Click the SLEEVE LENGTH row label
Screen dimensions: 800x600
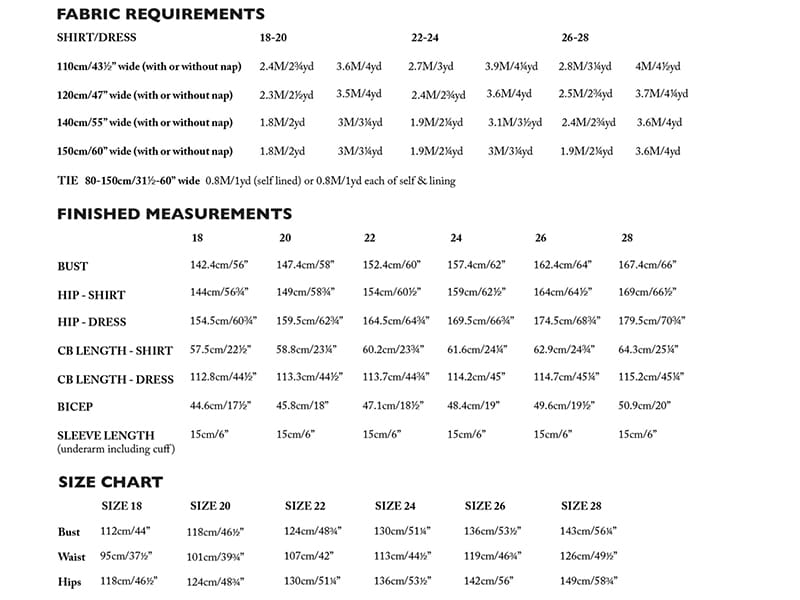tap(107, 435)
